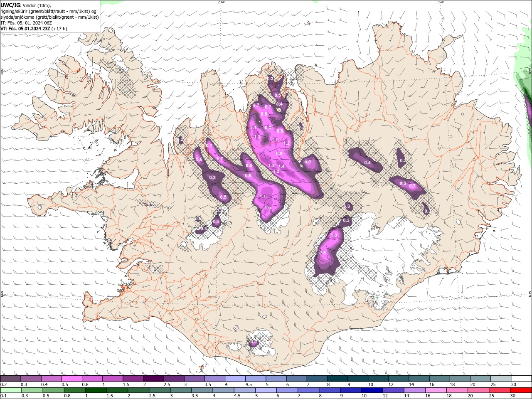Click the pale pink swatch at 16 in lower scale

(x=436, y=390)
